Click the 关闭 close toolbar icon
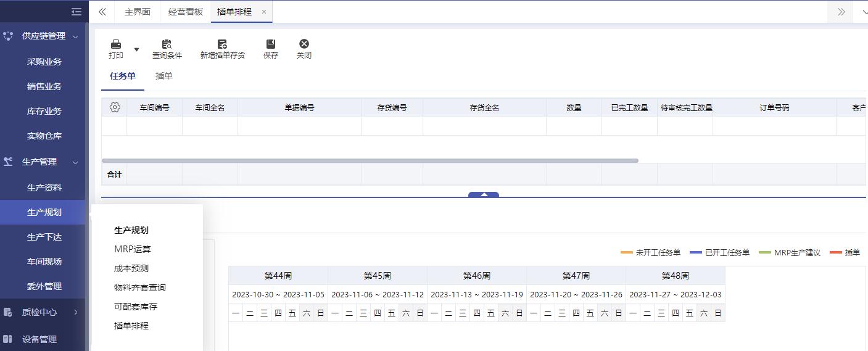Image resolution: width=868 pixels, height=351 pixels. [x=304, y=44]
